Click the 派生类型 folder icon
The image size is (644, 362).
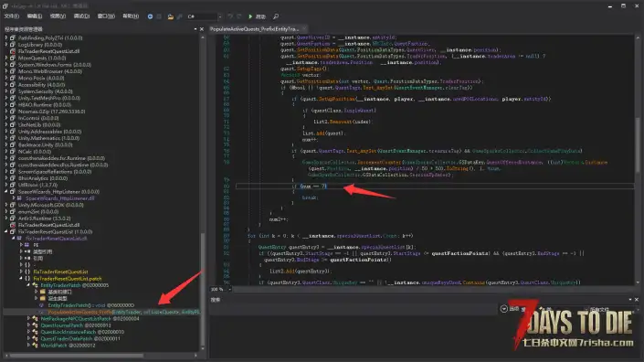43,298
